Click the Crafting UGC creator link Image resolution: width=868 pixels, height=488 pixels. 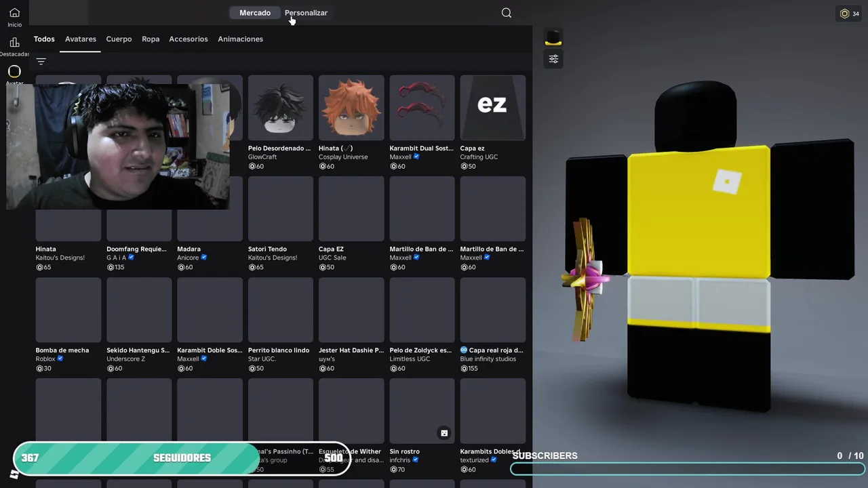(x=479, y=157)
